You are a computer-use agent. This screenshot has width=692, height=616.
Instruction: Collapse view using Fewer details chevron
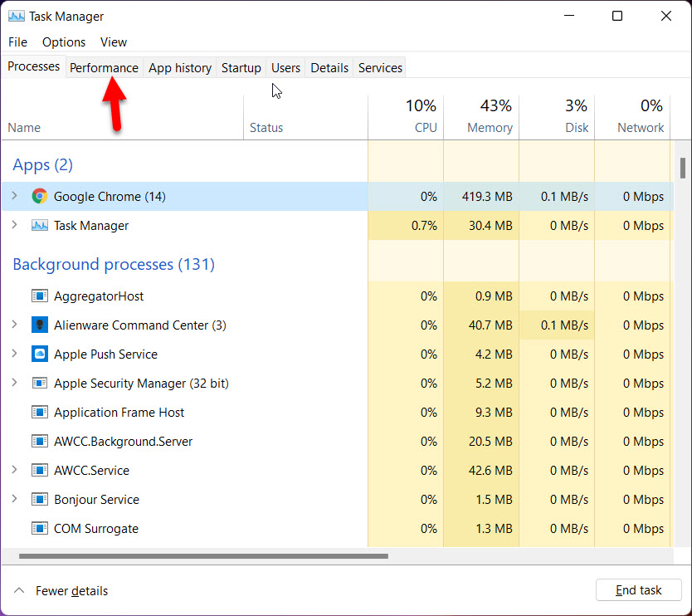click(x=18, y=591)
